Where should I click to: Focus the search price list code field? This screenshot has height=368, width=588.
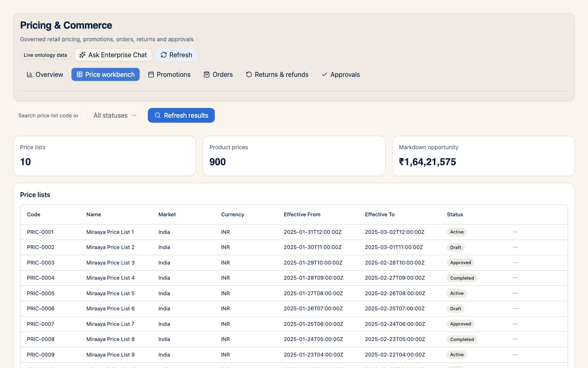click(x=48, y=115)
